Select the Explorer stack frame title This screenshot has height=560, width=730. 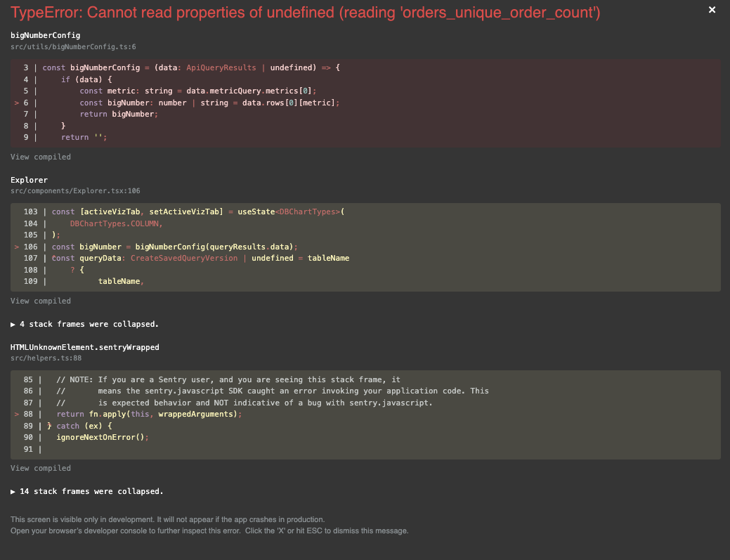28,180
